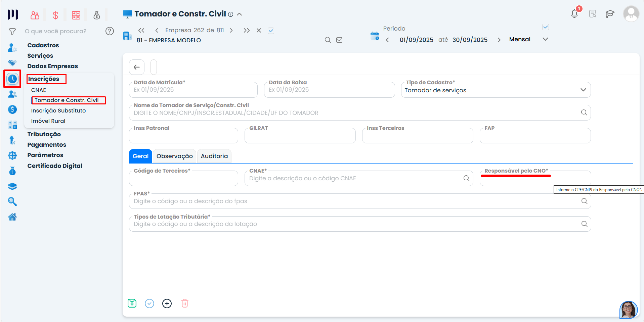Image resolution: width=644 pixels, height=322 pixels.
Task: Open the graduation cap training icon
Action: click(x=610, y=14)
